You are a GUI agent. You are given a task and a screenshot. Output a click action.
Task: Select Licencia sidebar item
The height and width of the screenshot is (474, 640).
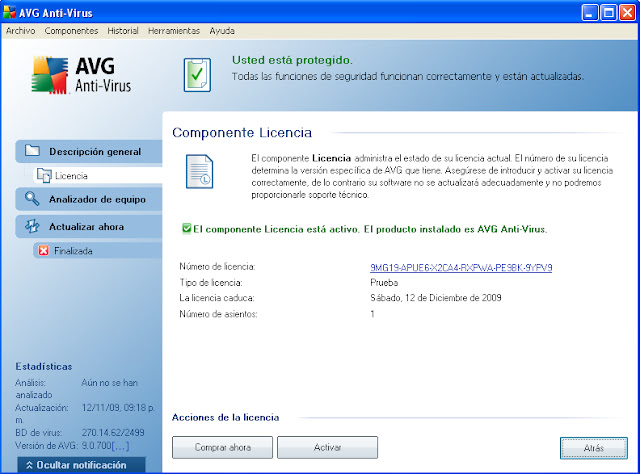coord(98,176)
